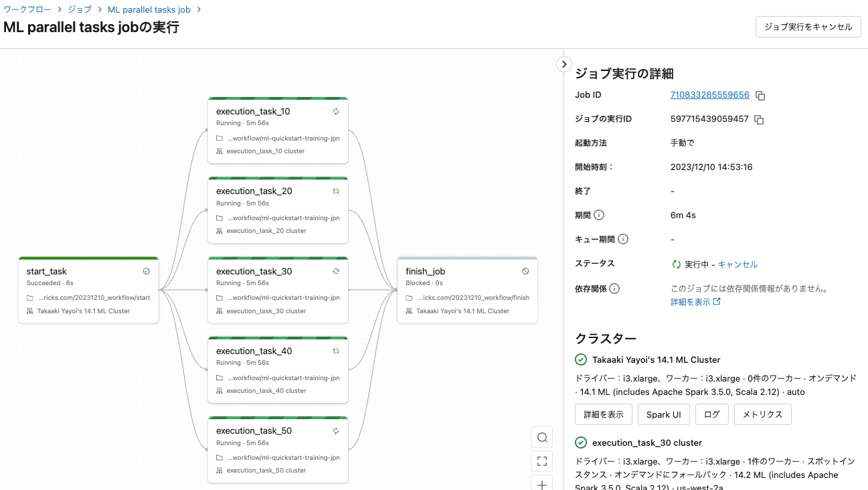Show the 期間 info tooltip icon

click(x=598, y=214)
